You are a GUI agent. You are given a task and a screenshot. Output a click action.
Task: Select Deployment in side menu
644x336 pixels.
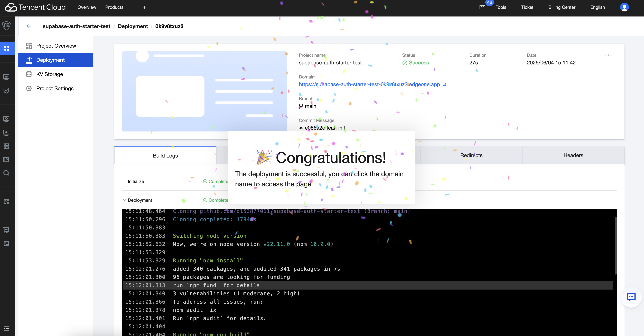click(x=56, y=60)
